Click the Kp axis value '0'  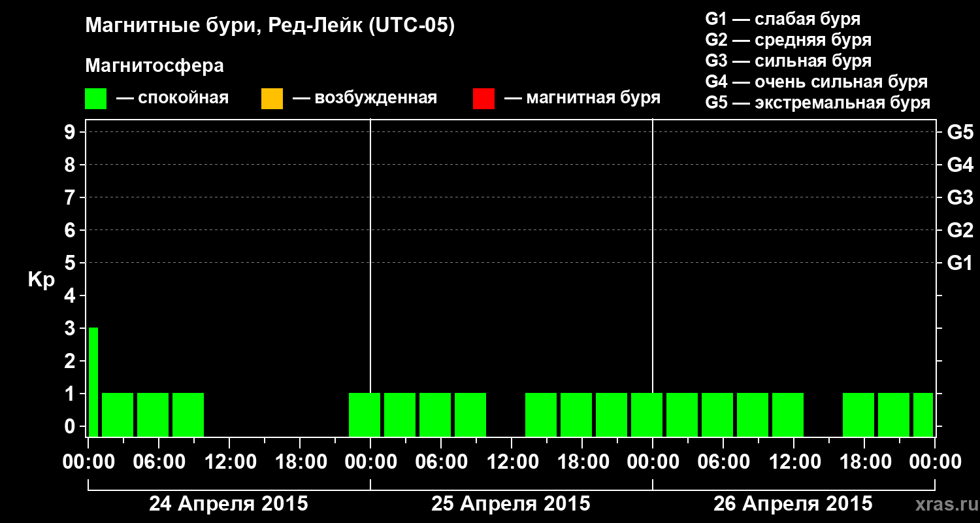pyautogui.click(x=71, y=426)
